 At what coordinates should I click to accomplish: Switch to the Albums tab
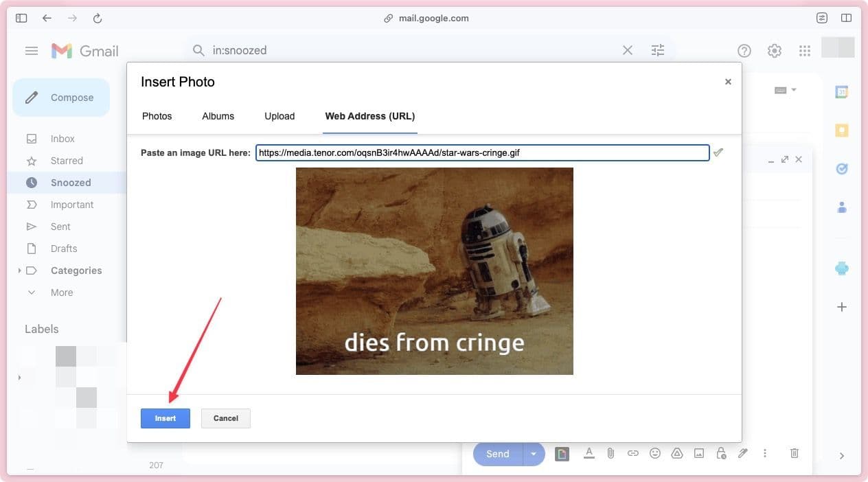click(218, 116)
